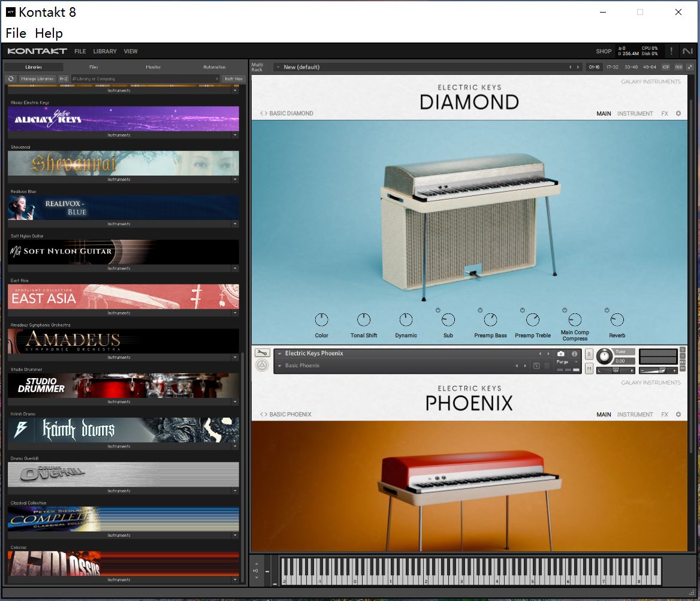Open the FILE menu in Kontakt header
Screen dimensions: 700x601
[x=80, y=52]
